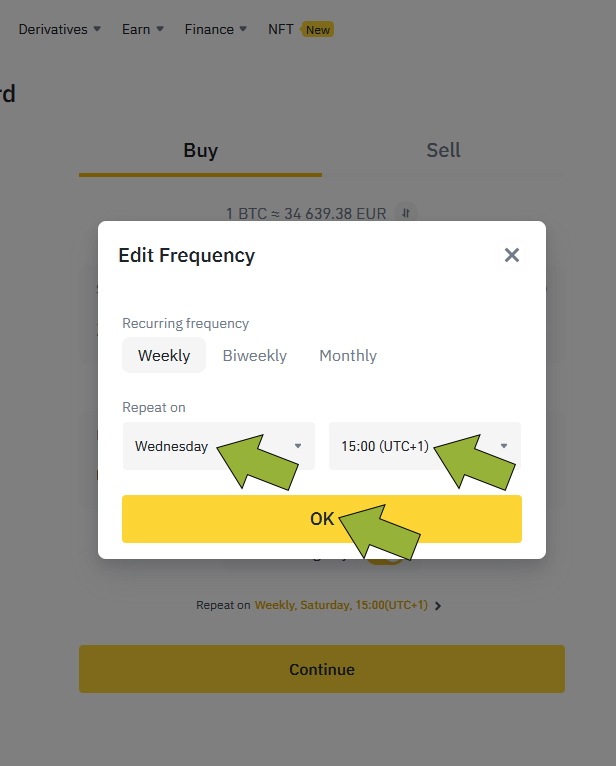Expand the Finance menu
The image size is (616, 766).
coord(215,29)
